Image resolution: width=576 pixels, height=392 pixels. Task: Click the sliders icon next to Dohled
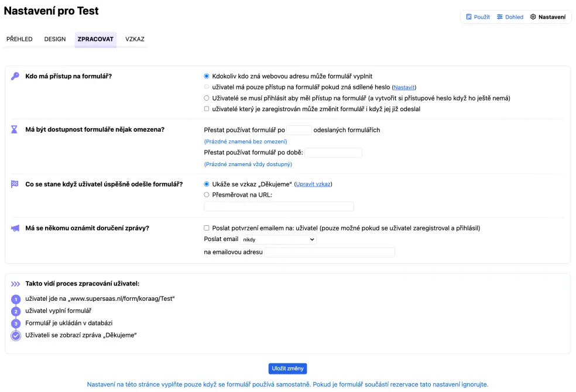point(500,17)
